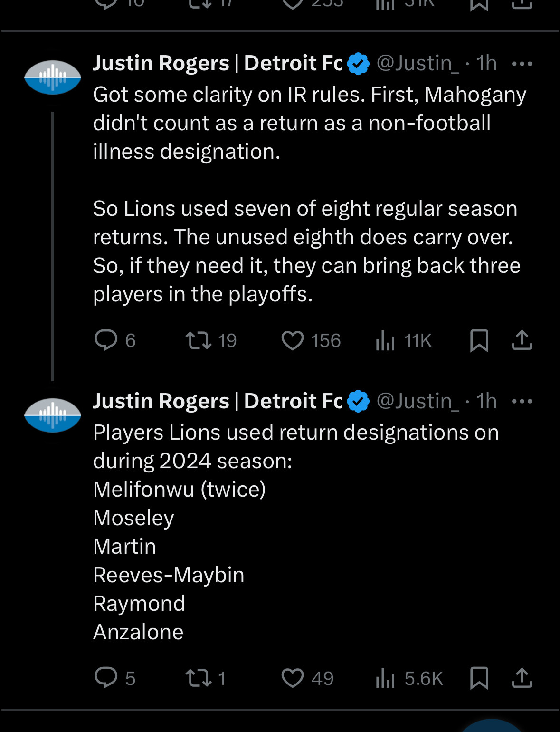The height and width of the screenshot is (732, 560).
Task: Bookmark the partially visible top tweet
Action: 479,5
